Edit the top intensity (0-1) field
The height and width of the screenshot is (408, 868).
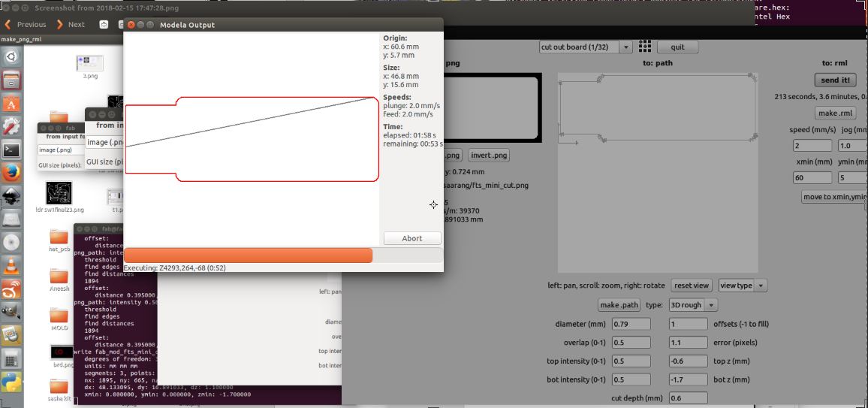pos(631,361)
